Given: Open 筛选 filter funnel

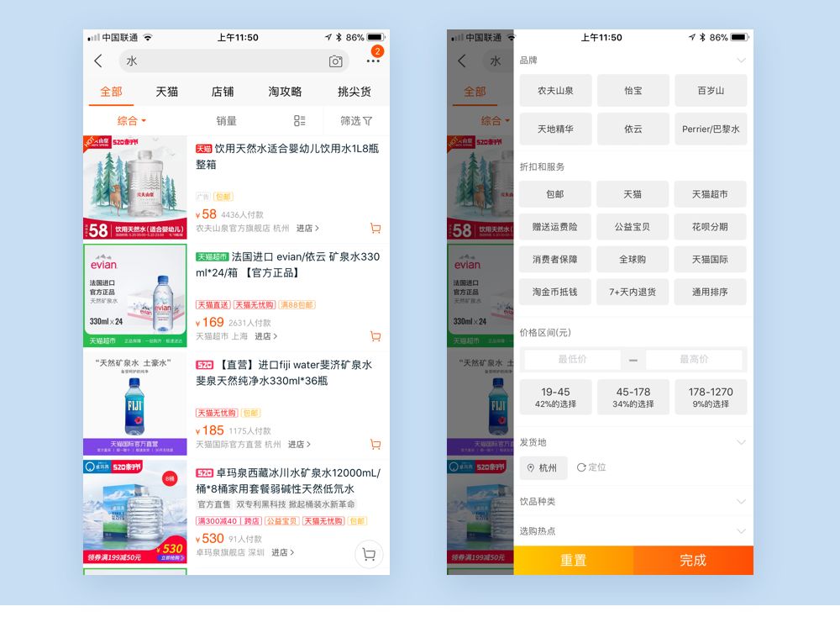Looking at the screenshot, I should coord(356,120).
